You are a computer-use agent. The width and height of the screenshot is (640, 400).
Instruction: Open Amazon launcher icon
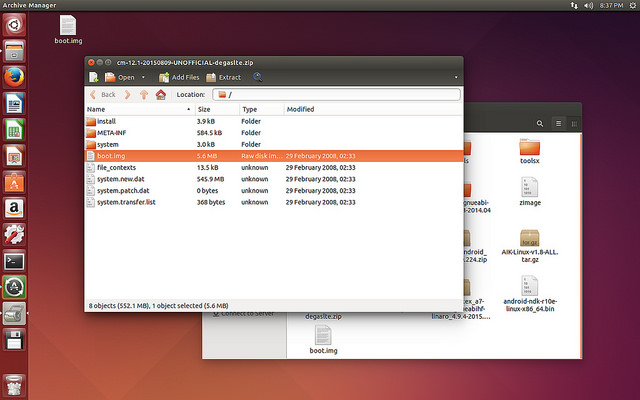point(14,208)
